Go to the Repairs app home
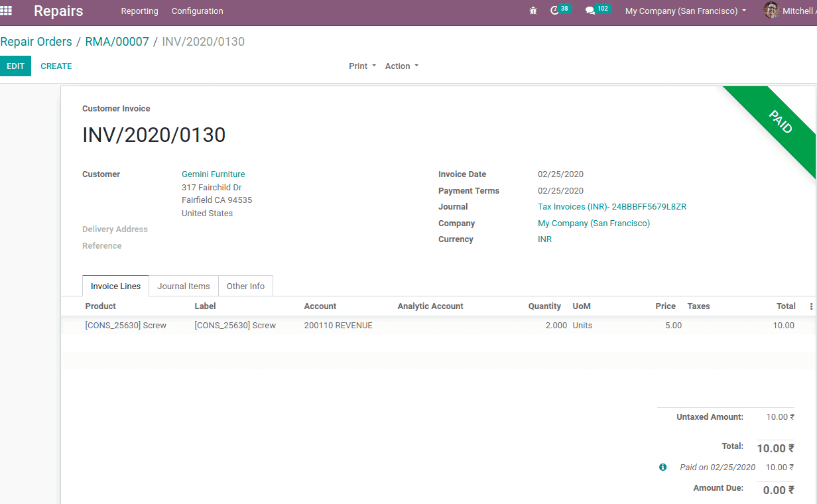Viewport: 817px width, 504px height. 58,11
